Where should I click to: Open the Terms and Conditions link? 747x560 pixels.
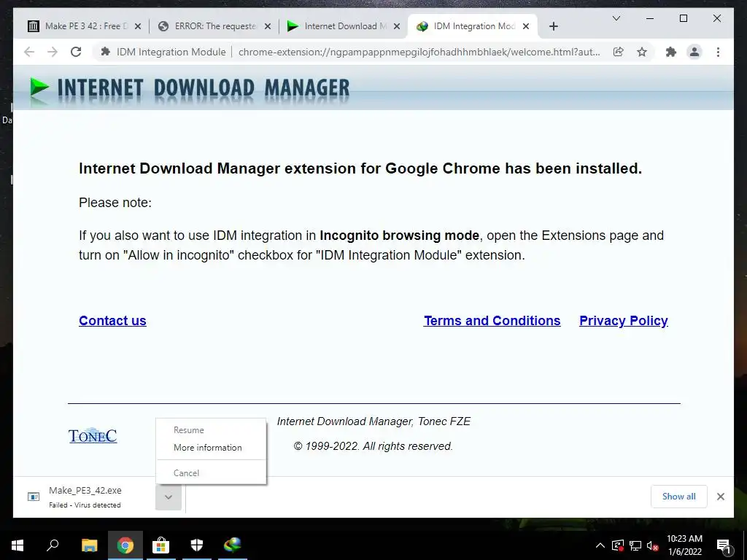click(x=492, y=321)
